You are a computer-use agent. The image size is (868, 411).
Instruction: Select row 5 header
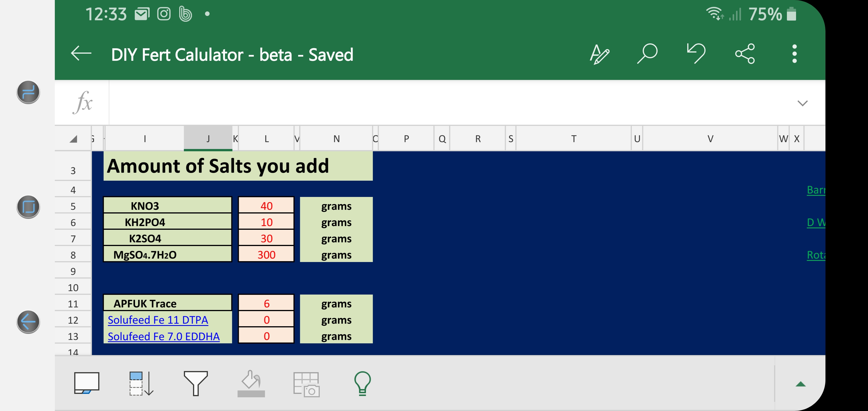point(73,206)
